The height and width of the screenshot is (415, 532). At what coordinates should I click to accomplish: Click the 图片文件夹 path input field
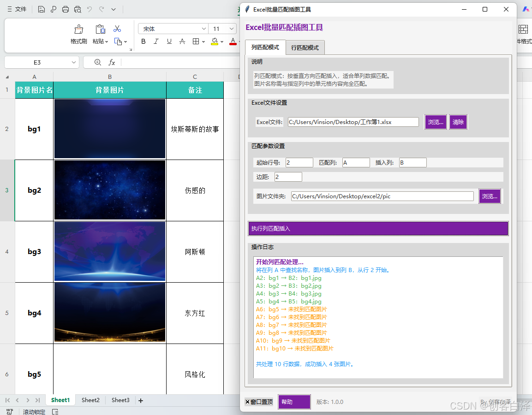383,196
